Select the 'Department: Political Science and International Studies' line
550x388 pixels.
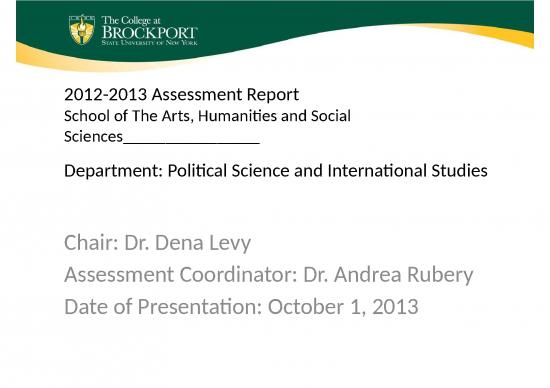click(276, 170)
